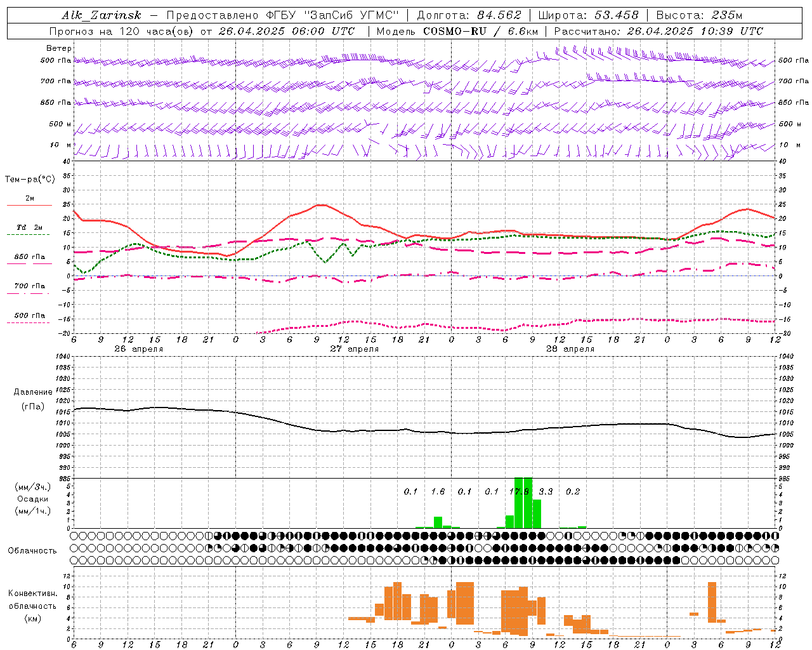Screen dimensions: 812x650
Task: Click the Конвективн. panel label
Action: tap(32, 594)
